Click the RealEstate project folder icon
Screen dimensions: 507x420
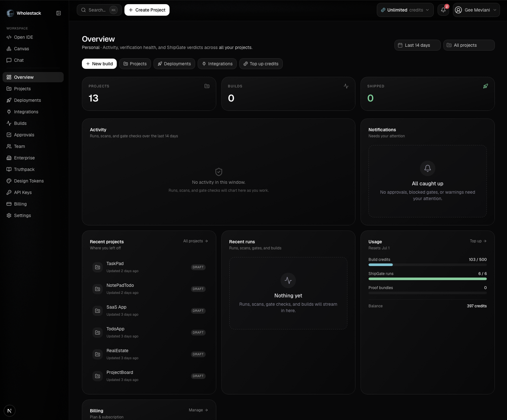[98, 354]
